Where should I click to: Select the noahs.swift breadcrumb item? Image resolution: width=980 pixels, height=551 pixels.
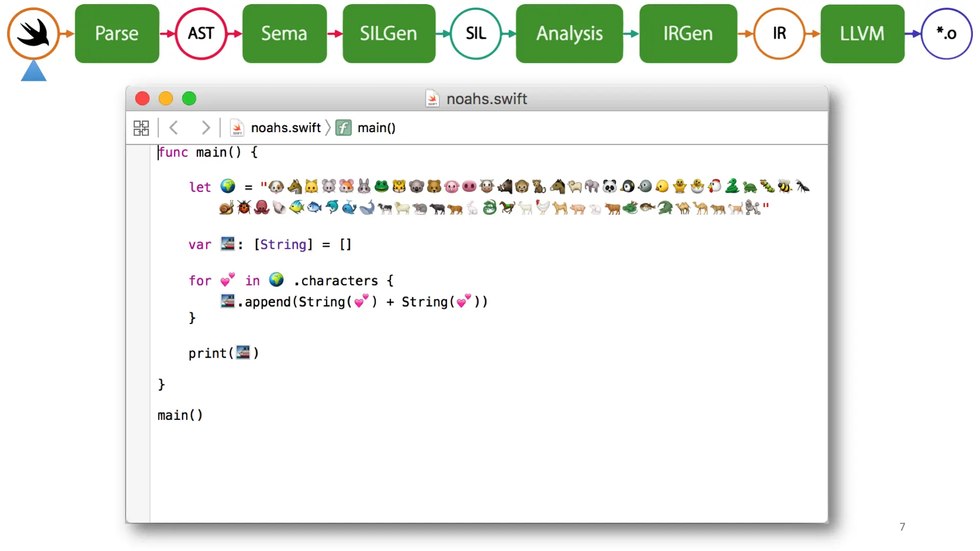click(x=285, y=128)
